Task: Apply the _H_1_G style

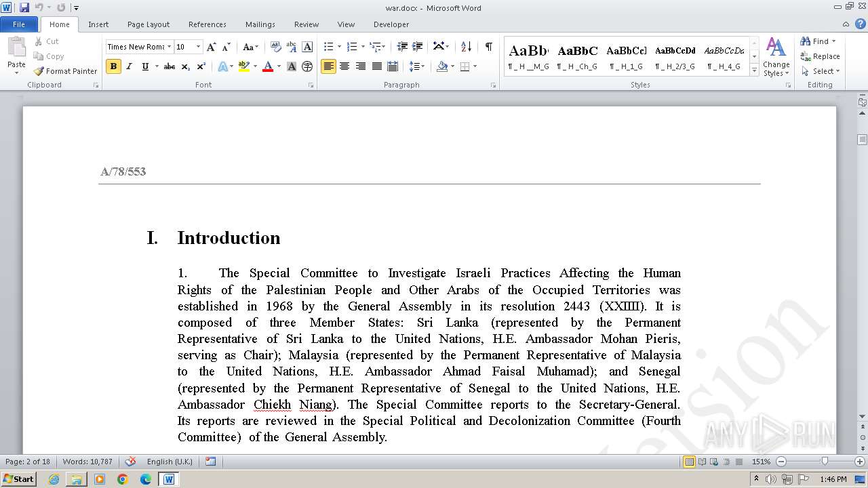Action: pyautogui.click(x=627, y=56)
